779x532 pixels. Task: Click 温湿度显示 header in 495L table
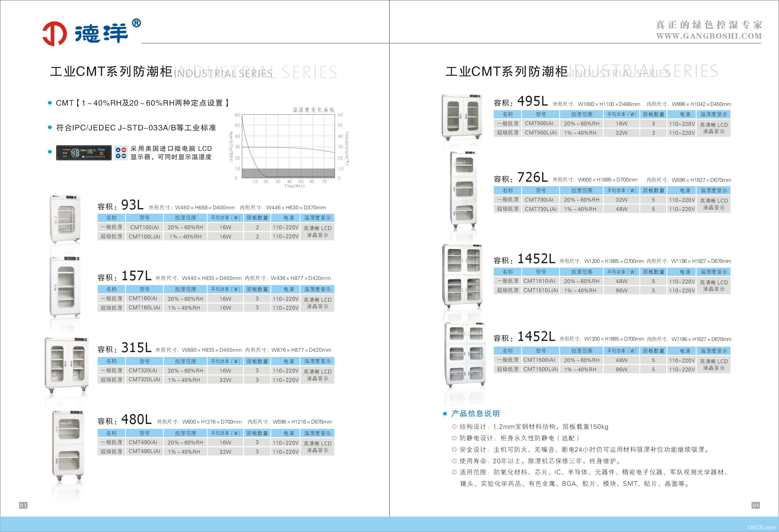tap(714, 114)
